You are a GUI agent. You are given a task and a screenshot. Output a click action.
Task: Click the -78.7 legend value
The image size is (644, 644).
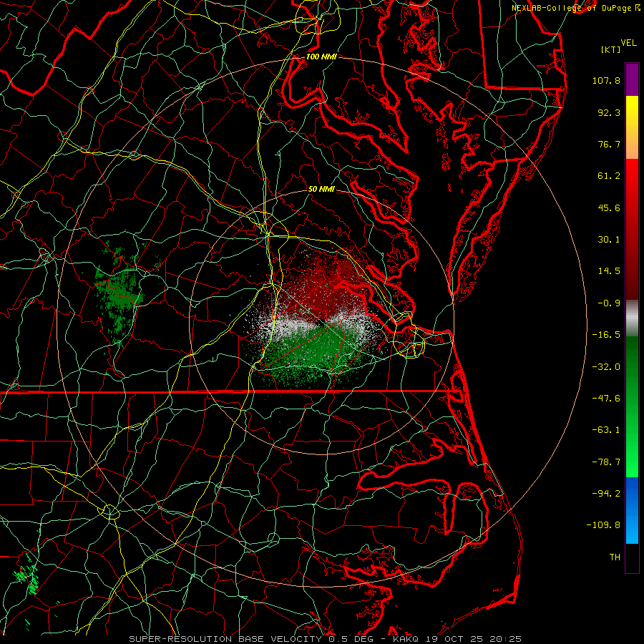[x=606, y=462]
